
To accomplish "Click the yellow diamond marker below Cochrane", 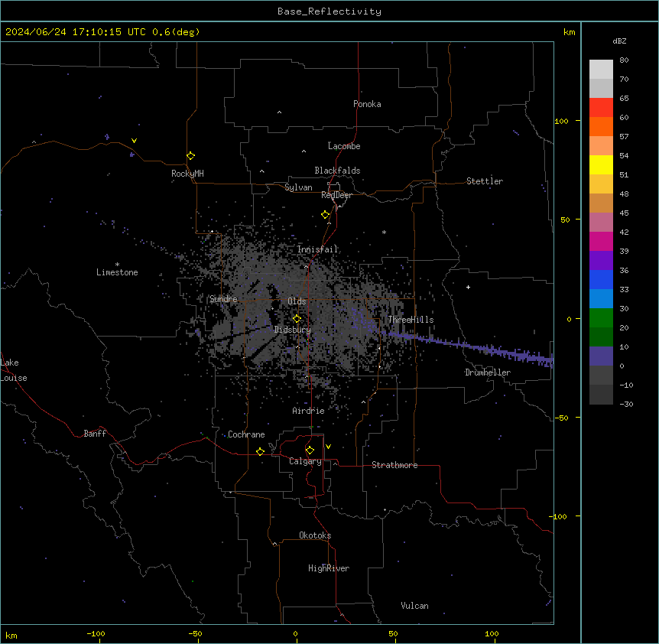I will coord(260,451).
